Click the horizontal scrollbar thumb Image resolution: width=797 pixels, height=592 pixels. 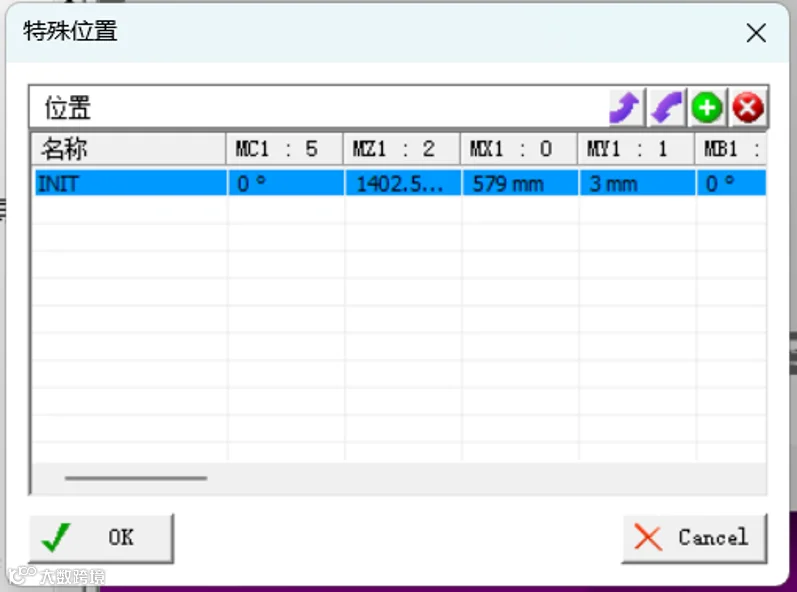136,478
